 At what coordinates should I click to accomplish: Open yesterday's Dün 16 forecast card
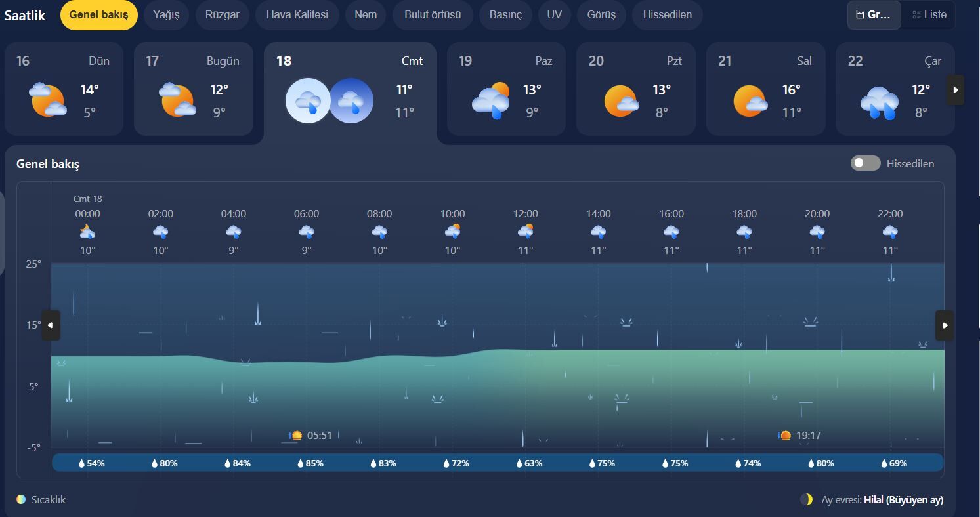tap(63, 89)
